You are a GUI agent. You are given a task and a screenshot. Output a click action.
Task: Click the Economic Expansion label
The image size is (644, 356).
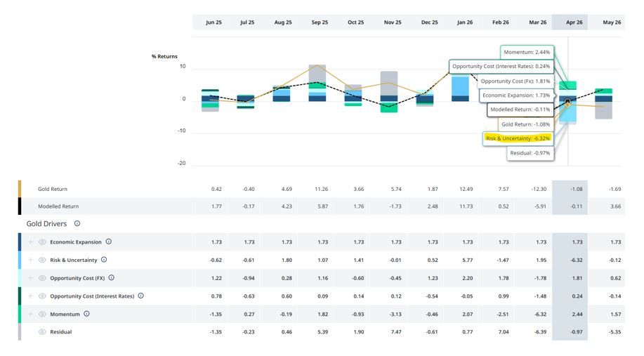tap(76, 242)
